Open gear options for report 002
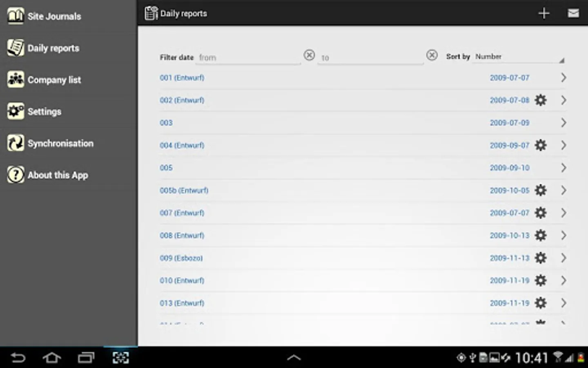The image size is (588, 368). 541,100
